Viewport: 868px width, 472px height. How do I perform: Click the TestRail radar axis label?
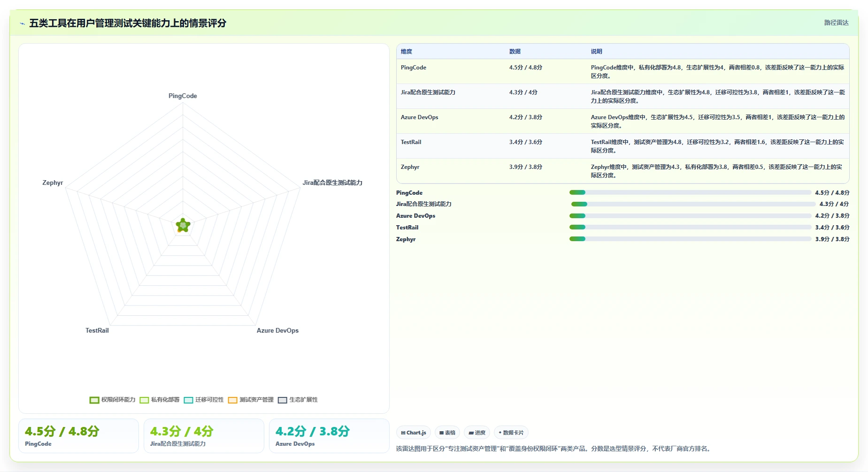click(97, 330)
